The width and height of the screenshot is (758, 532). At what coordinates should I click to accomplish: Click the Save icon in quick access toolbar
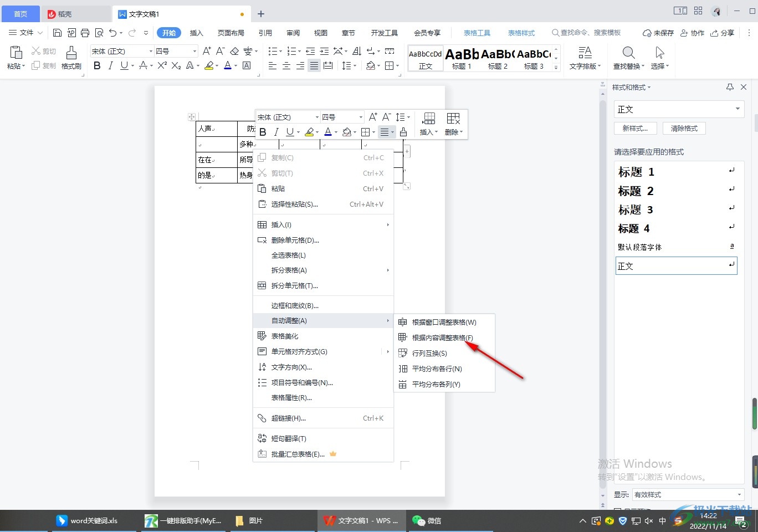pyautogui.click(x=57, y=33)
